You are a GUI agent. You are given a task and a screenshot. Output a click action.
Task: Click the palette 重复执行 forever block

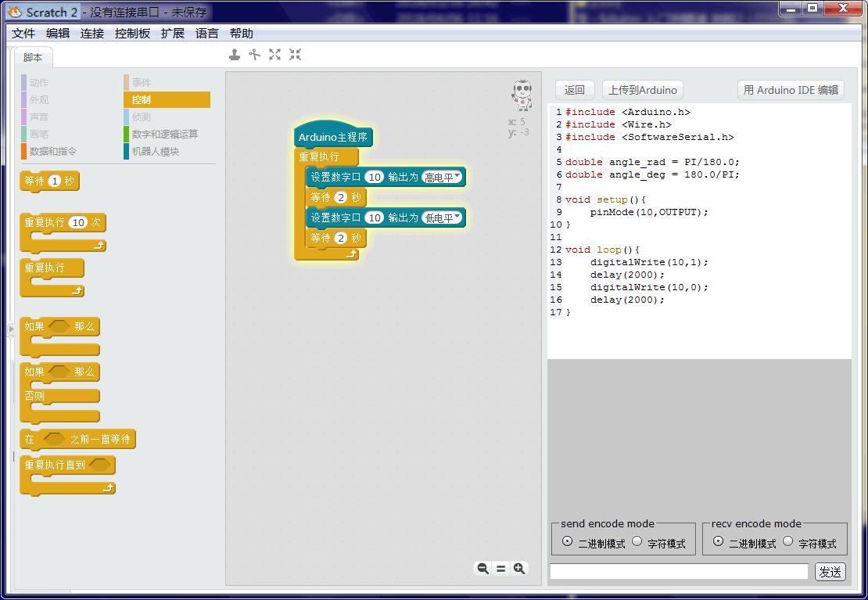[52, 278]
